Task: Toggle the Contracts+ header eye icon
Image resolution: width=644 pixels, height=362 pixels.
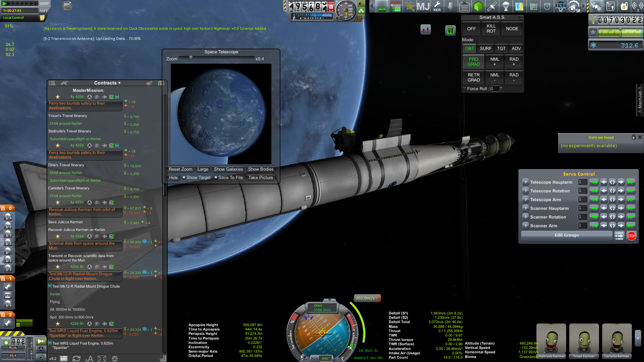Action: pyautogui.click(x=149, y=83)
